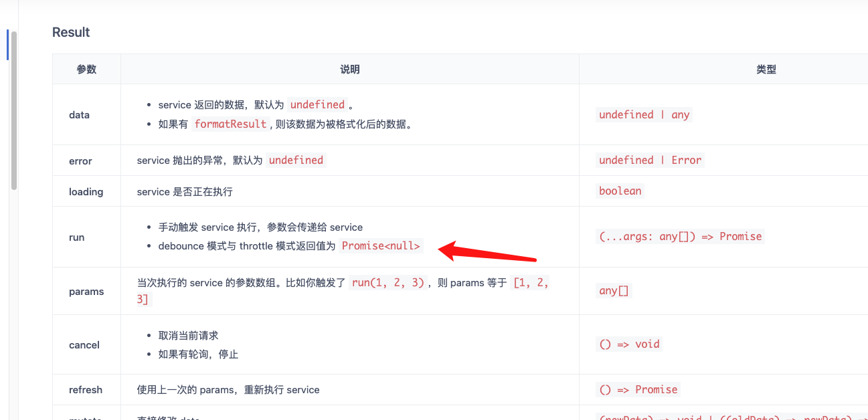
Task: Select the "data" parameter cell
Action: pos(86,114)
